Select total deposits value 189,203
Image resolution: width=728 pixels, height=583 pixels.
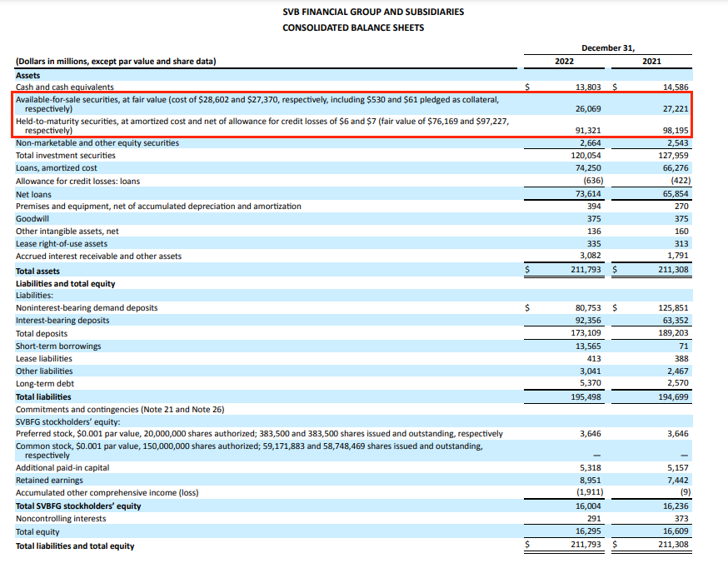[x=673, y=333]
